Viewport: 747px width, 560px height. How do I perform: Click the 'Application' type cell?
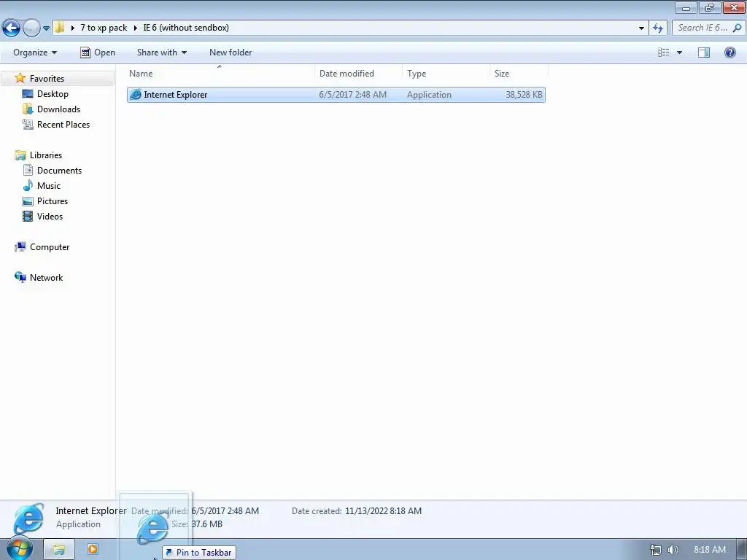[429, 95]
